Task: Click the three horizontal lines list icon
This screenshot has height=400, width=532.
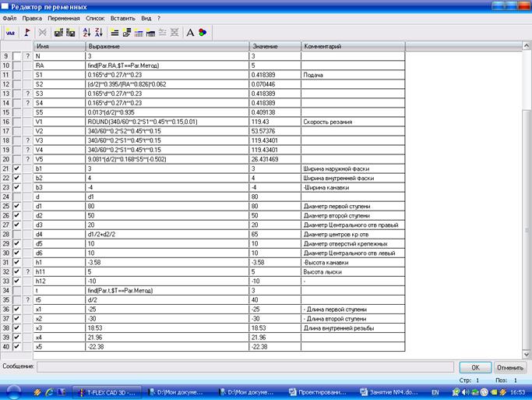Action: [115, 33]
